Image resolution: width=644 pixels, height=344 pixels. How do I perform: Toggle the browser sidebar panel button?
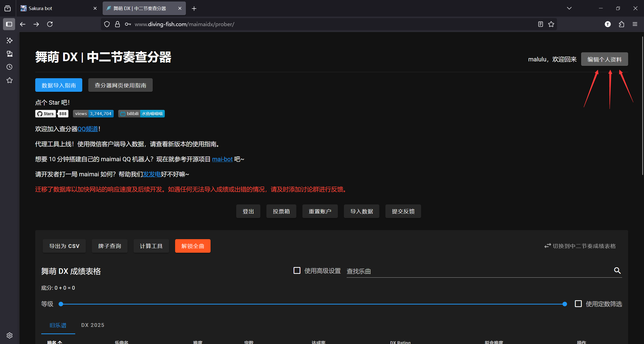9,24
